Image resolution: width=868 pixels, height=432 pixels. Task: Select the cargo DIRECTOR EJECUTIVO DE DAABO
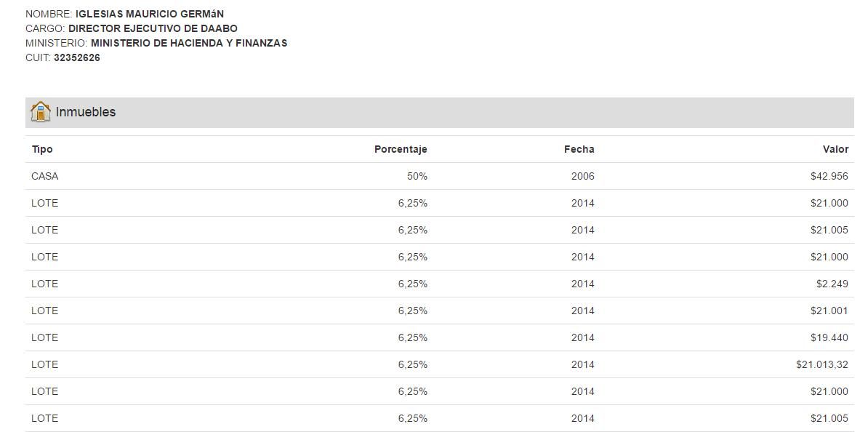click(x=153, y=28)
